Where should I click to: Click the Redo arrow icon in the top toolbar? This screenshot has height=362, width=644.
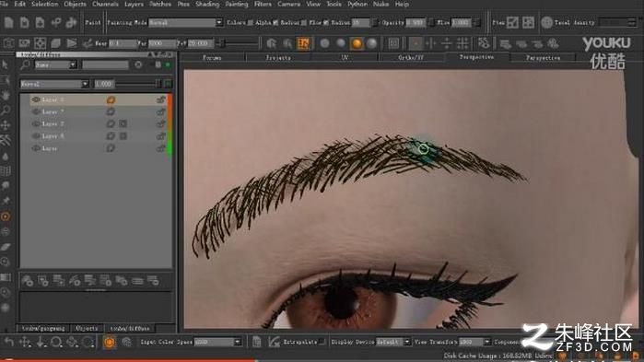[71, 22]
